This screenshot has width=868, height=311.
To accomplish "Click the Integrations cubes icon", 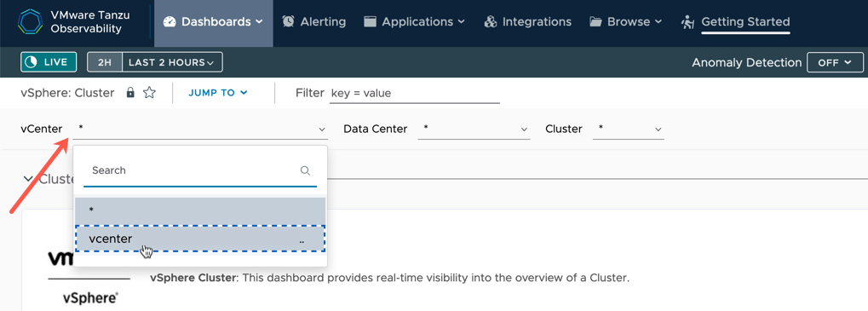I will 490,22.
